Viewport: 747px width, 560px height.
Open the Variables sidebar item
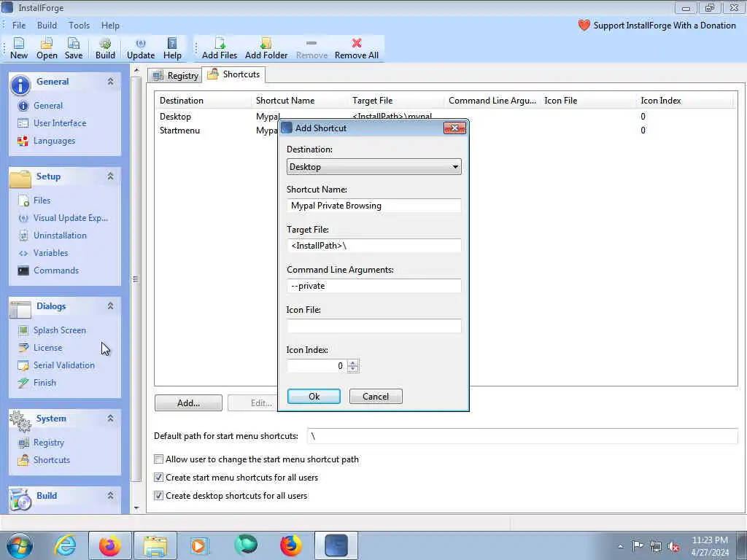tap(50, 253)
